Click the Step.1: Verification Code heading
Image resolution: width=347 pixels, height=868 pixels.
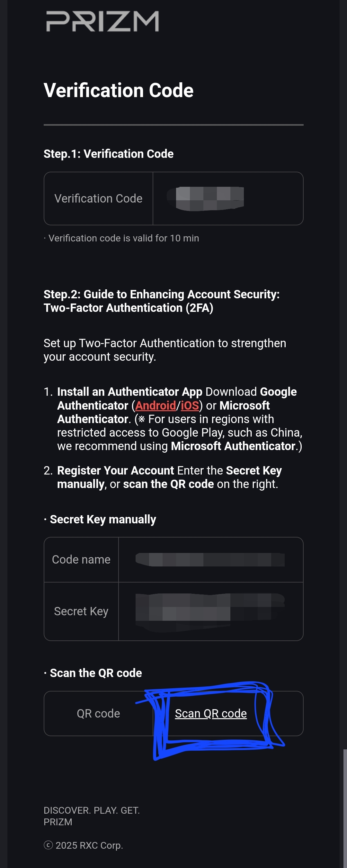pyautogui.click(x=109, y=154)
